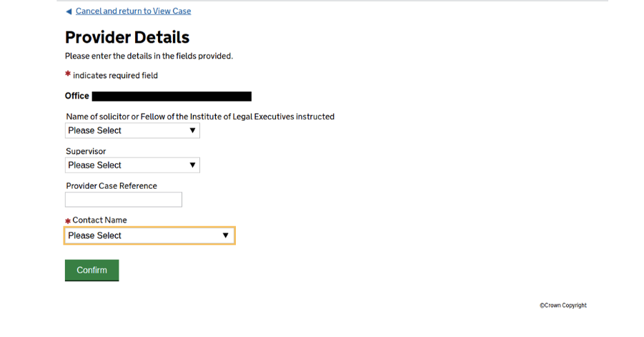644x337 pixels.
Task: Open the solicitor name Please Select dropdown
Action: [132, 130]
